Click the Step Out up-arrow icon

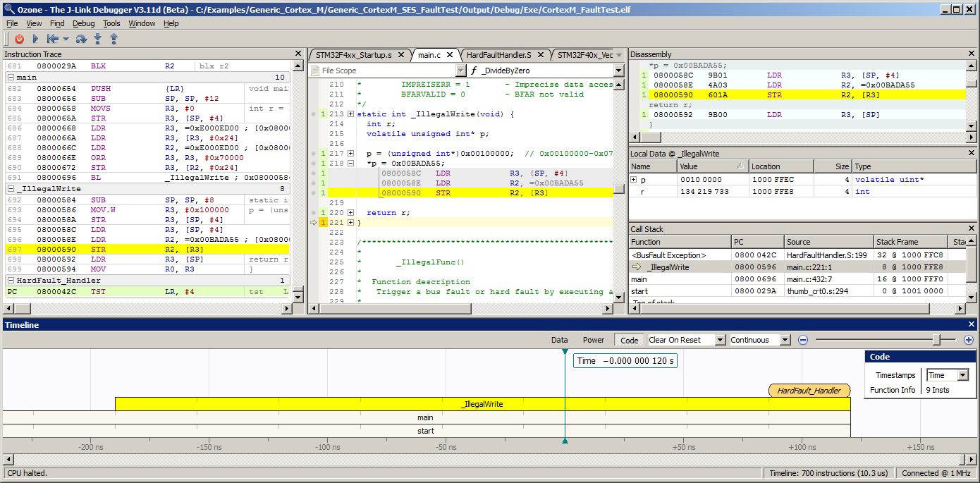pyautogui.click(x=114, y=39)
